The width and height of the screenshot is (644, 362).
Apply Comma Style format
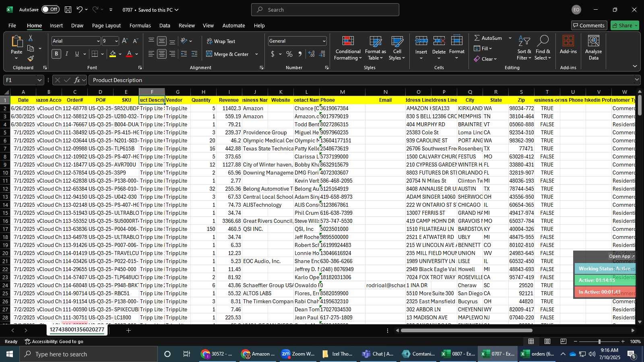coord(300,54)
